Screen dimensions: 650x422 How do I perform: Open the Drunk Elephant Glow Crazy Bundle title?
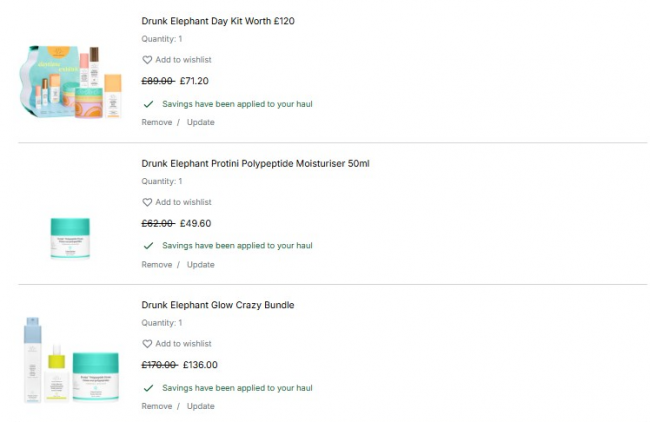coord(218,305)
